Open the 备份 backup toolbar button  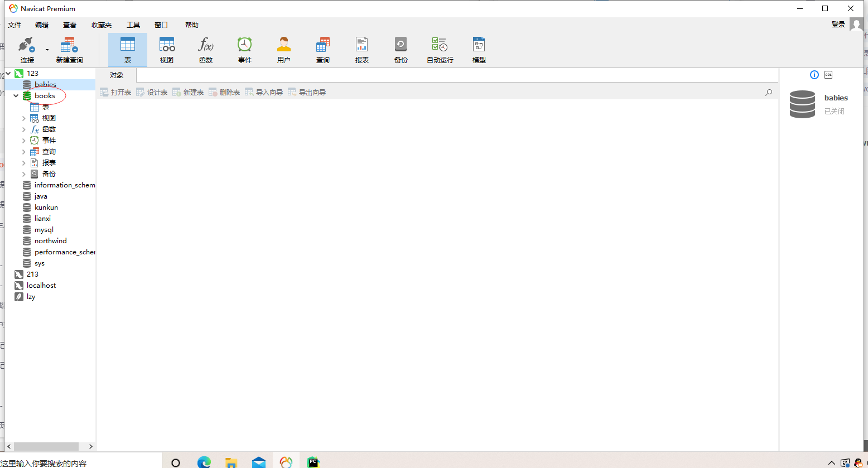[x=401, y=50]
